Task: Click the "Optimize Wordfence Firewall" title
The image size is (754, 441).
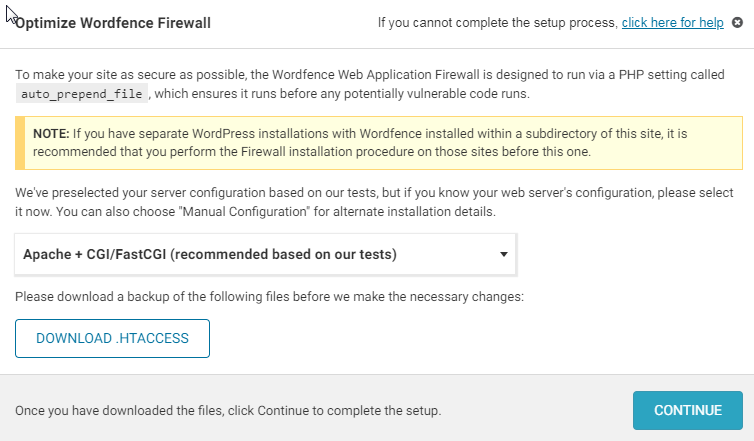Action: coord(113,24)
